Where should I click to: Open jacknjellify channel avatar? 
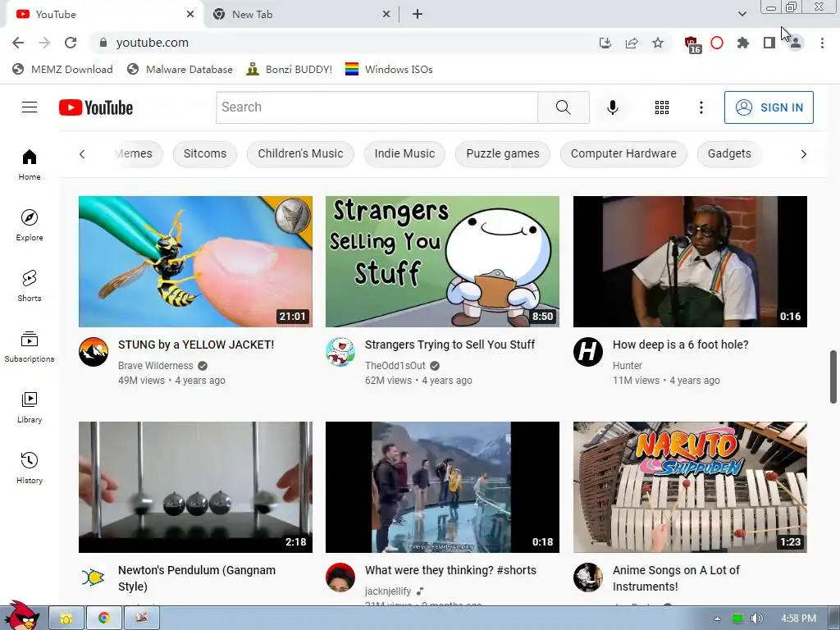tap(340, 577)
